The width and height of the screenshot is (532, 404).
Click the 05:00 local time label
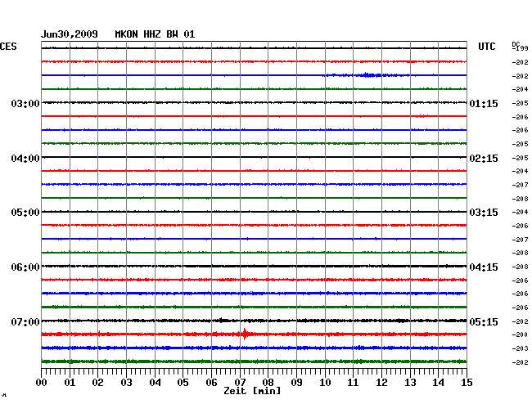[x=25, y=213]
